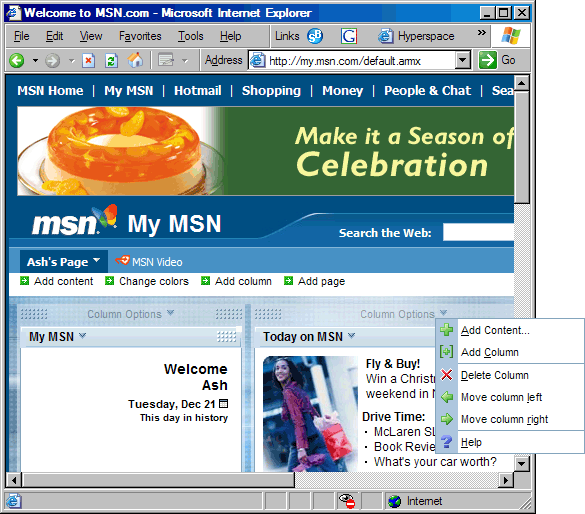Open the Tools menu
Viewport: 585px width, 514px height.
click(190, 36)
